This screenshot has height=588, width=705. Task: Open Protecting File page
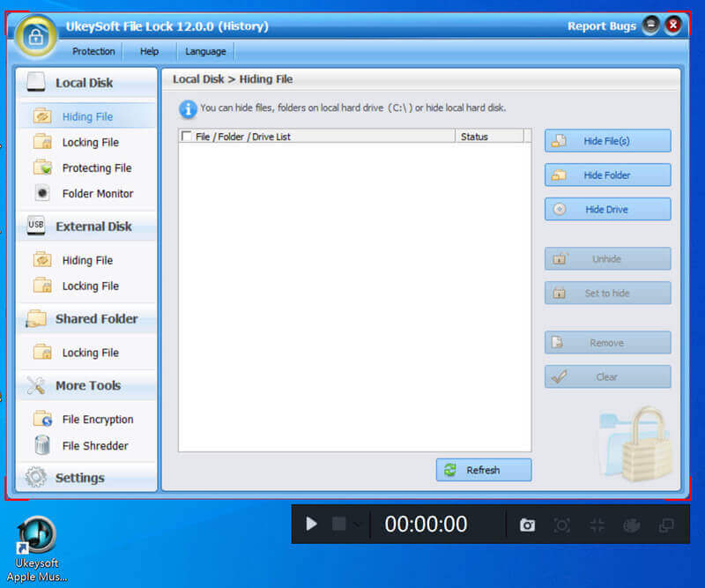97,167
